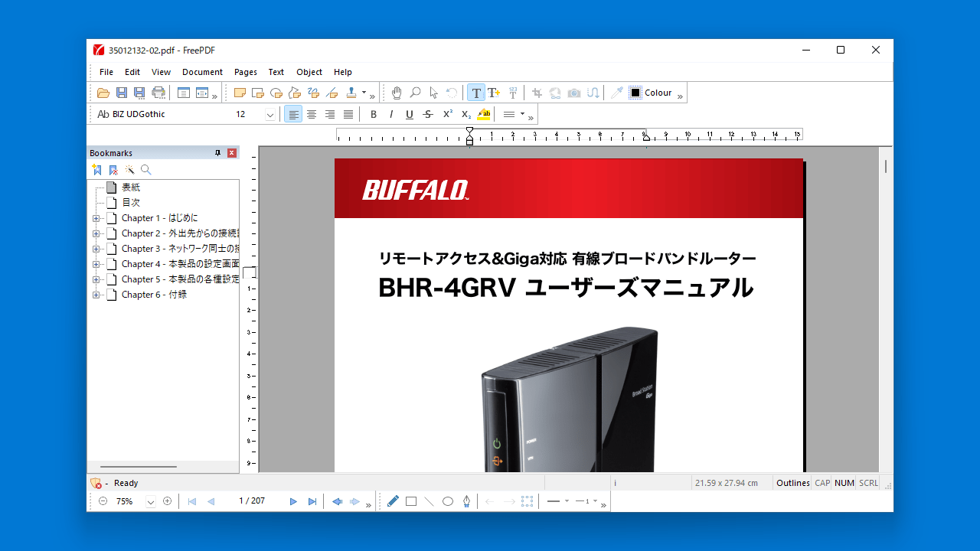The width and height of the screenshot is (980, 551).
Task: Navigate to the previous view arrow
Action: [337, 501]
